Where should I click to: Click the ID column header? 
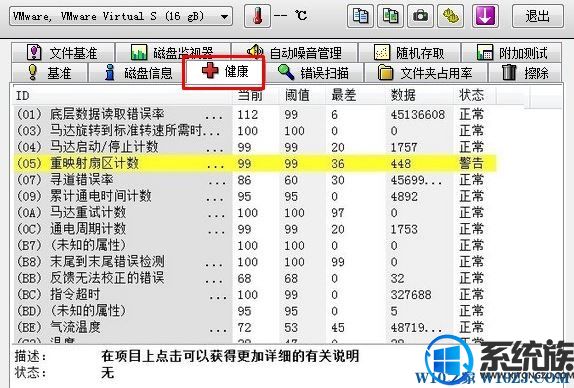pos(123,96)
